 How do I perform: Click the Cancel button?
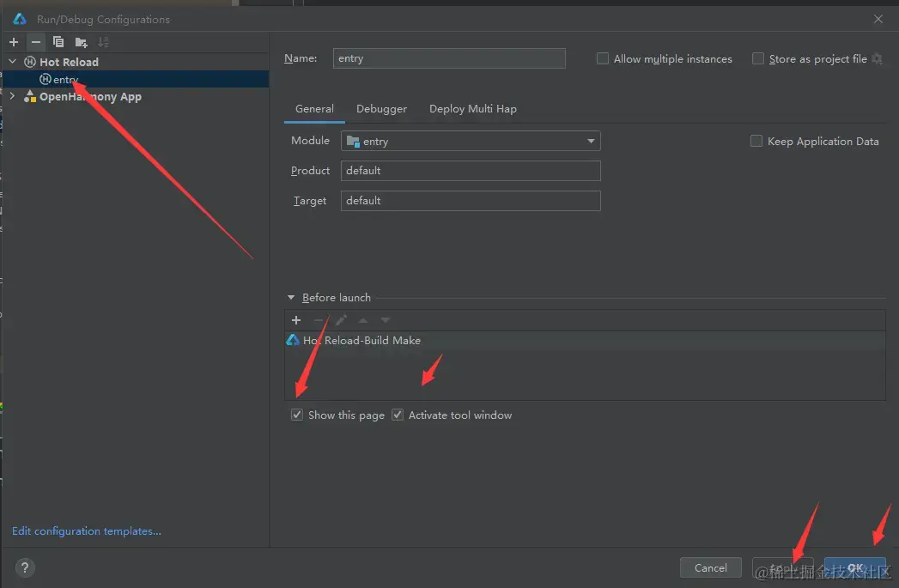click(x=710, y=568)
